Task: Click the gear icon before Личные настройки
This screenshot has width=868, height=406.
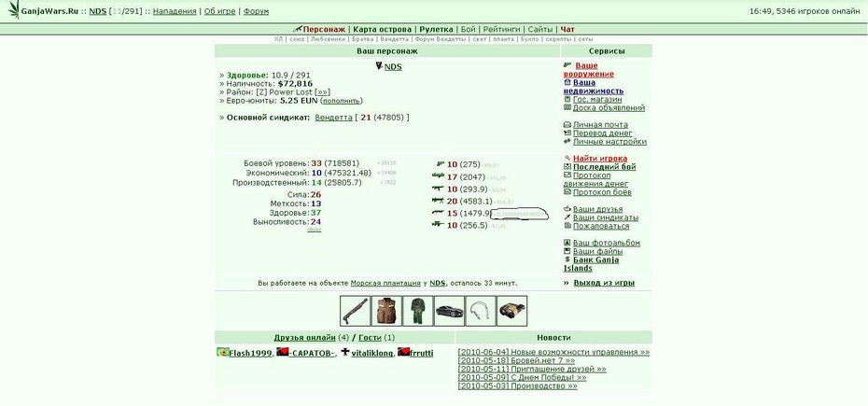Action: point(567,142)
